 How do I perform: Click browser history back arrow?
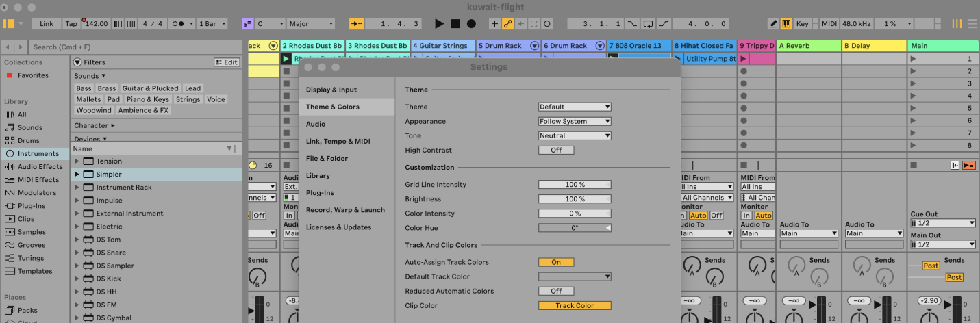tap(8, 47)
